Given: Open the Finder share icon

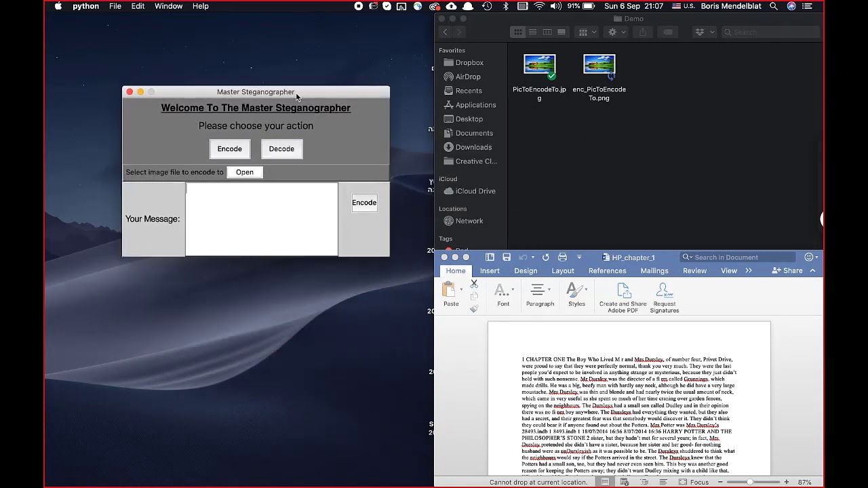Looking at the screenshot, I should pyautogui.click(x=643, y=32).
